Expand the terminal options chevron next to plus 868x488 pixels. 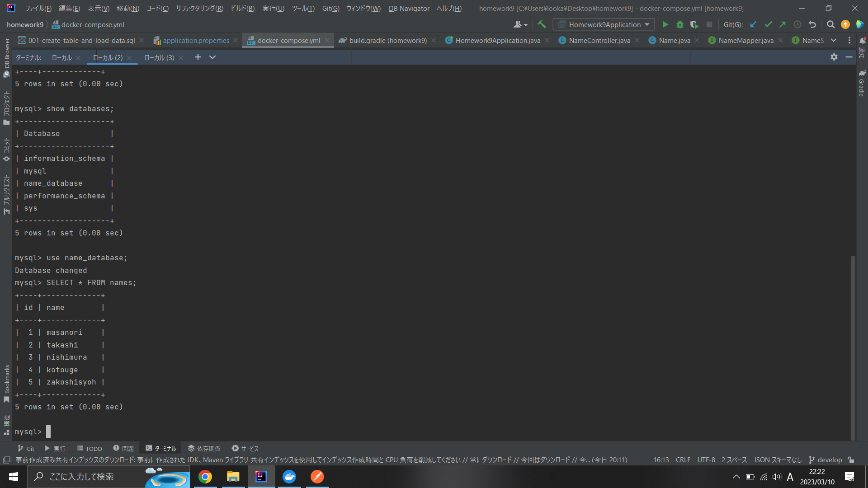pyautogui.click(x=212, y=57)
